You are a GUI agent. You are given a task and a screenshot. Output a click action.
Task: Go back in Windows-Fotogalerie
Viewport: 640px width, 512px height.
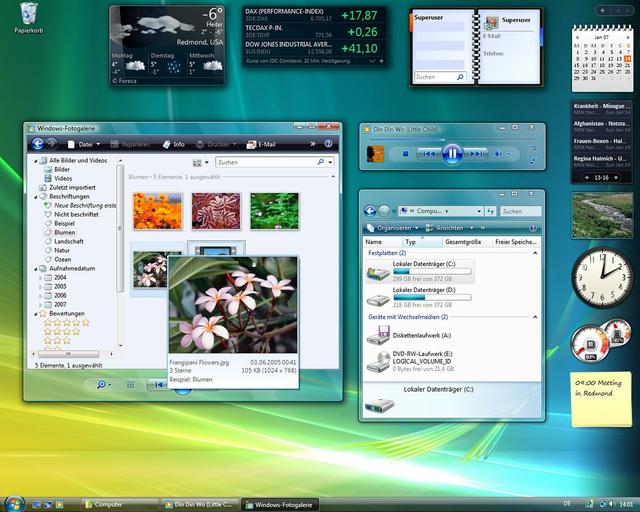click(x=38, y=144)
